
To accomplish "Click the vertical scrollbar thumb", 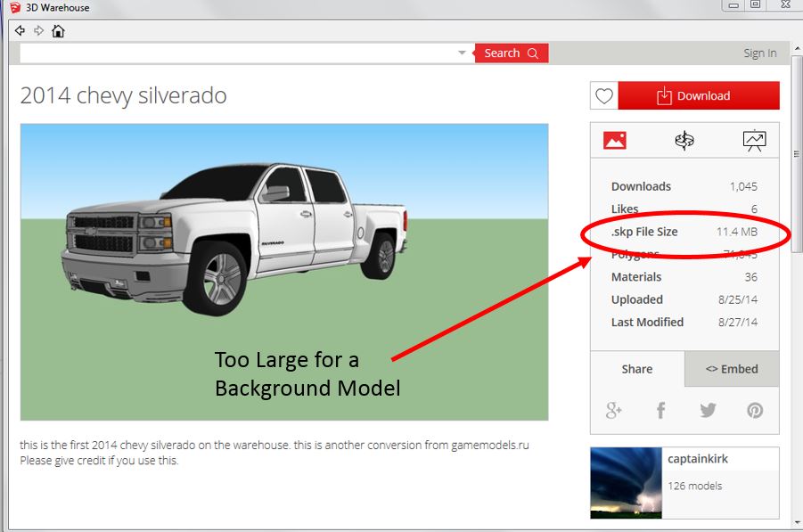I will (797, 153).
